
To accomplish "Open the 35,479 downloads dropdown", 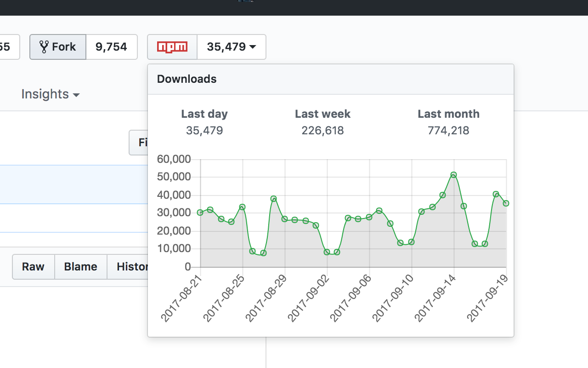I will pyautogui.click(x=232, y=46).
